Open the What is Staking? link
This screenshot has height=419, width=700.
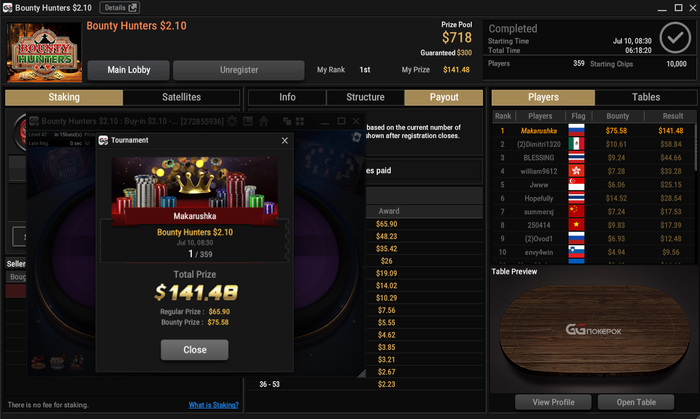tap(213, 405)
